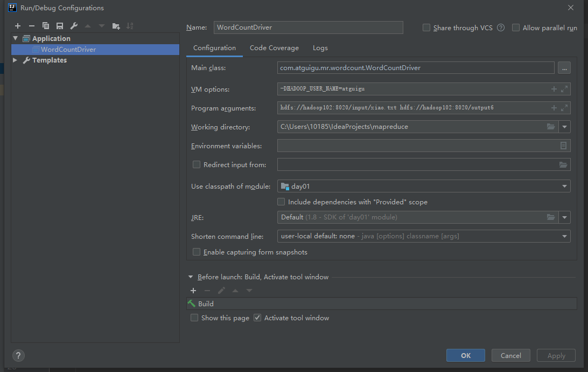Image resolution: width=588 pixels, height=372 pixels.
Task: Click the help question mark button
Action: (18, 355)
